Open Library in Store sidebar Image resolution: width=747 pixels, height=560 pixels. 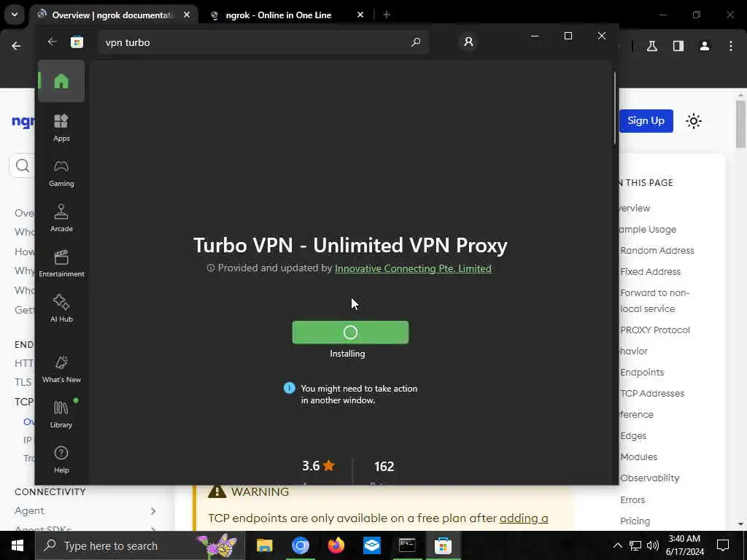click(x=61, y=414)
